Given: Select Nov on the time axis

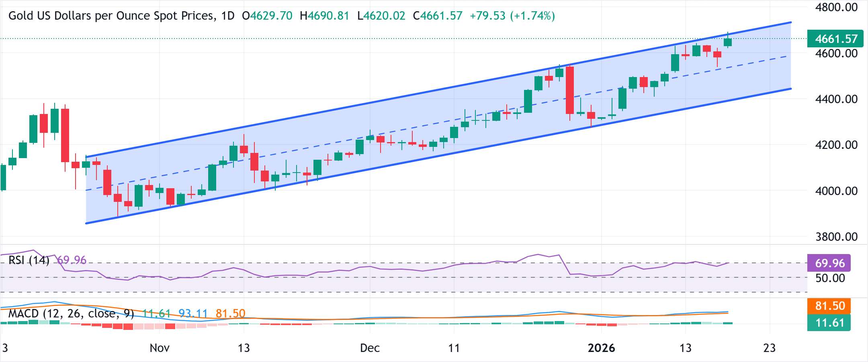Looking at the screenshot, I should 159,348.
